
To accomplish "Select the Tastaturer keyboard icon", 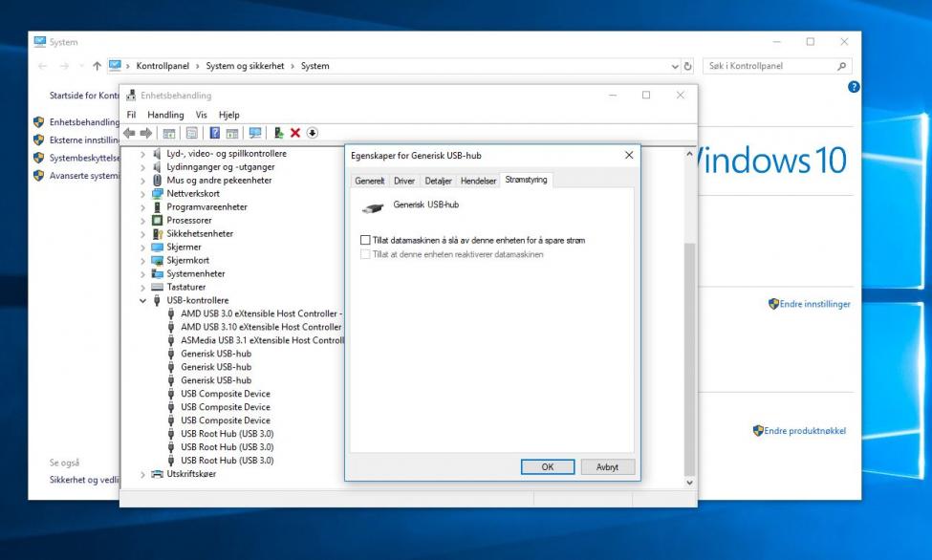I will (157, 287).
